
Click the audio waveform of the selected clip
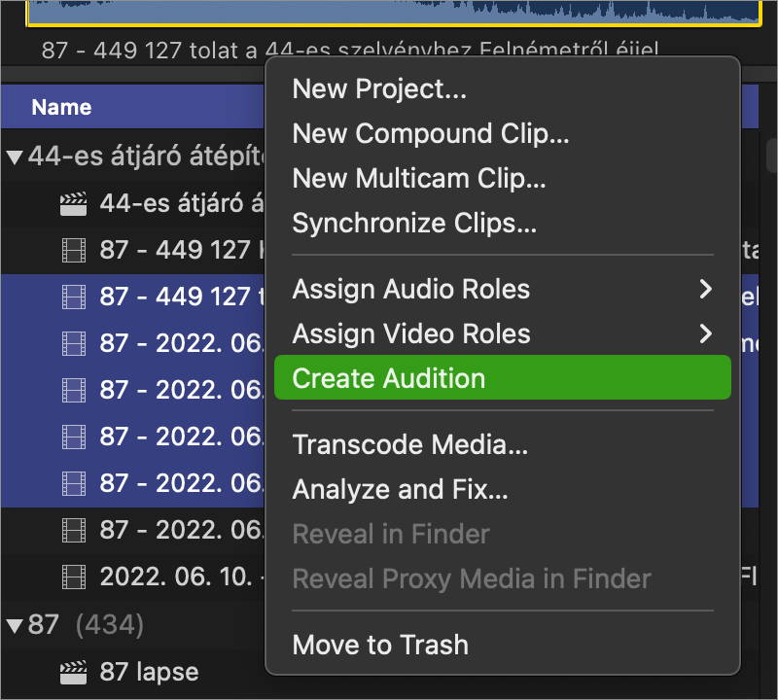point(394,12)
